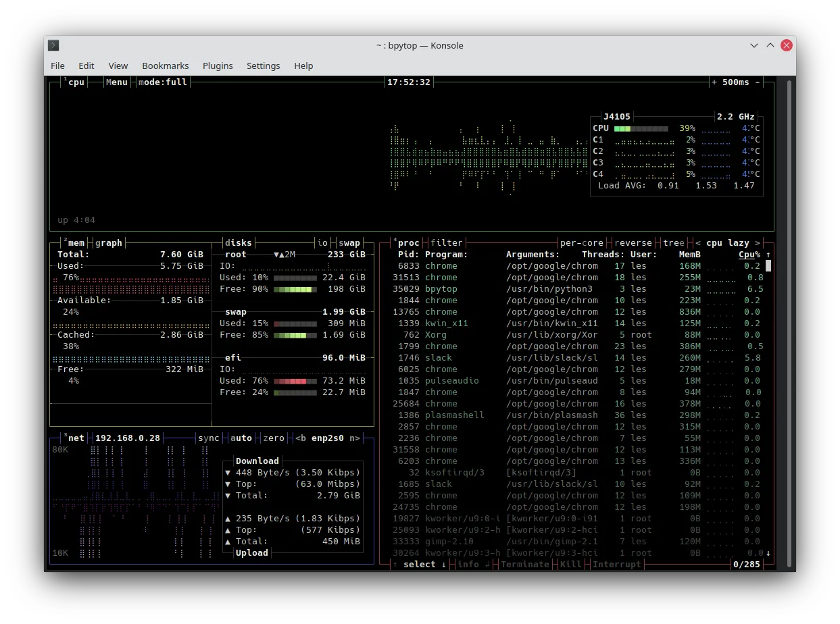Image resolution: width=840 pixels, height=624 pixels.
Task: Select slack process with PID 1746
Action: (x=576, y=357)
